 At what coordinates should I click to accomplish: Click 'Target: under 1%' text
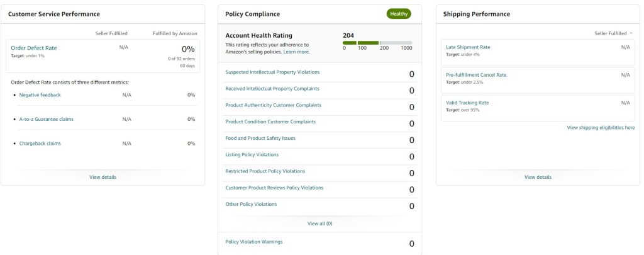[28, 55]
